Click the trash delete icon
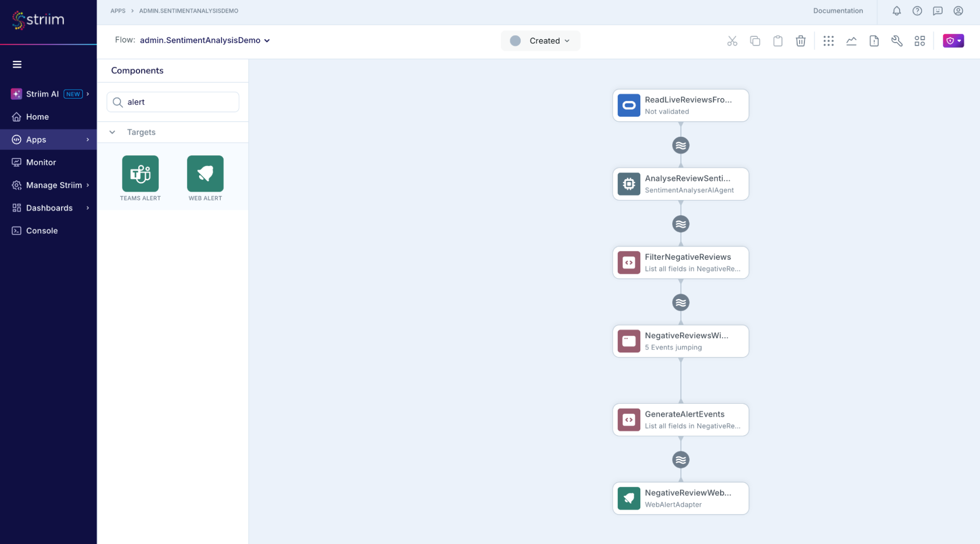Image resolution: width=980 pixels, height=544 pixels. click(x=801, y=41)
